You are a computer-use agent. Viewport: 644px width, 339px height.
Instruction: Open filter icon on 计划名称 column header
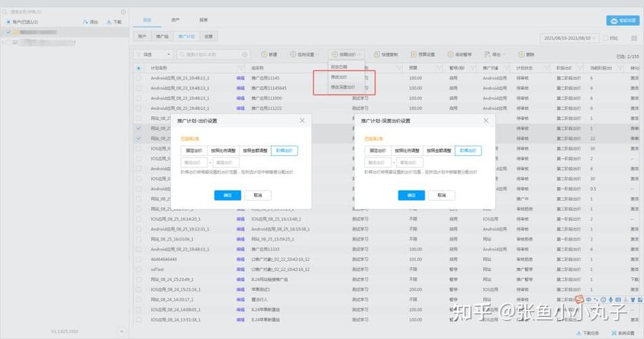(241, 68)
